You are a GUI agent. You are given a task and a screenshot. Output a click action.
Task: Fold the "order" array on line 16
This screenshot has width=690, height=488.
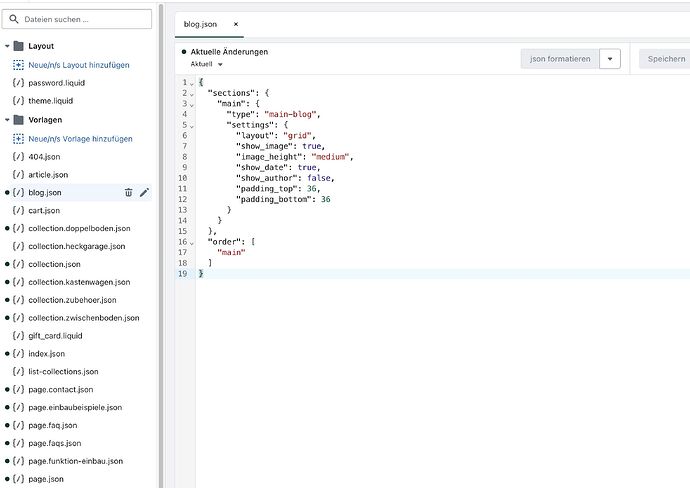tap(191, 241)
